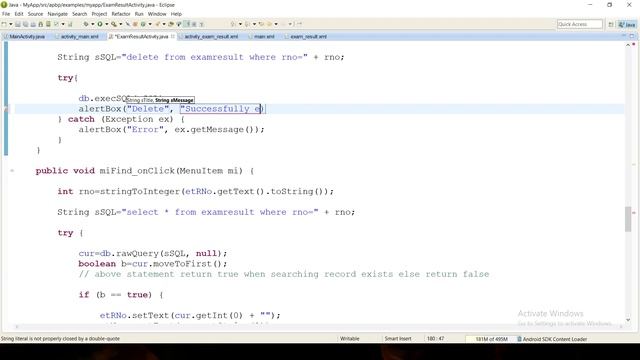Click the Forward navigation toolbar arrow
This screenshot has width=640, height=360.
coord(283,24)
